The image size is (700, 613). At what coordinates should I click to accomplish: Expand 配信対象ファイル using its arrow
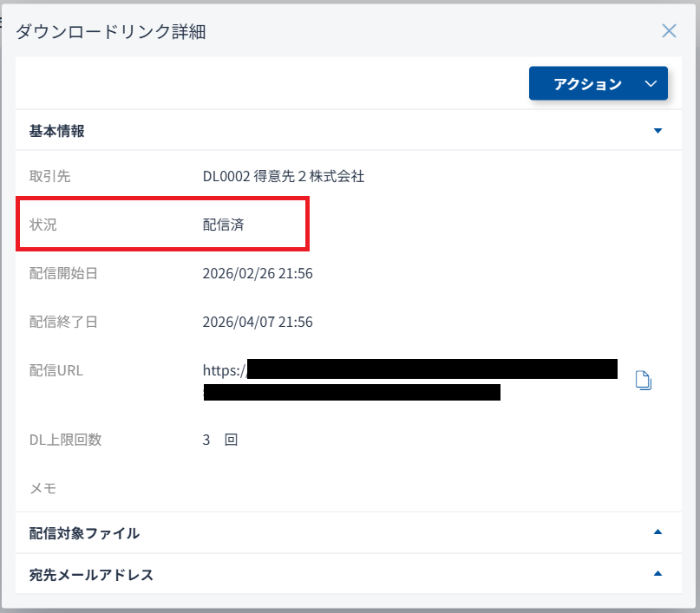coord(657,532)
